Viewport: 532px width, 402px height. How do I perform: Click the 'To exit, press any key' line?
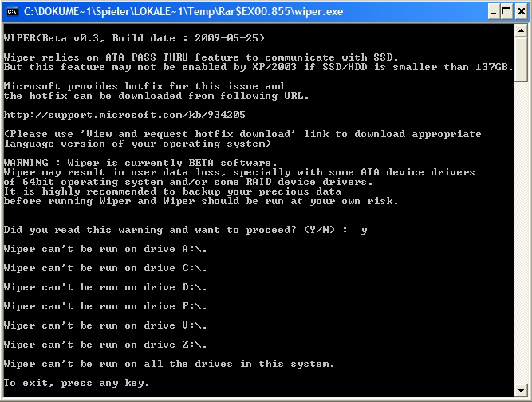tap(77, 383)
